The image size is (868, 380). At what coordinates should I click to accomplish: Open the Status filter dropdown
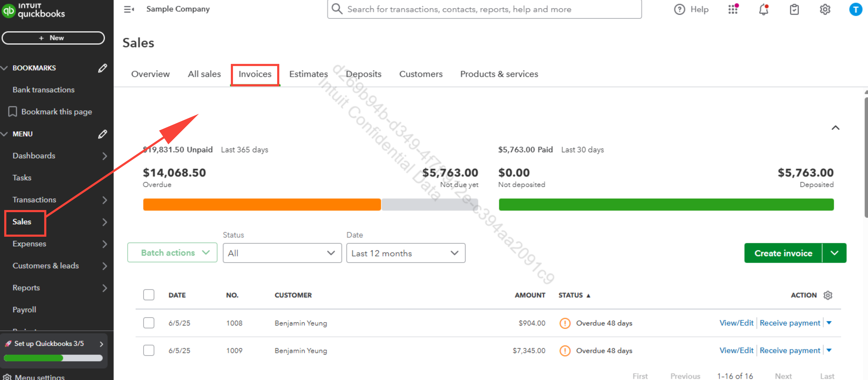[282, 253]
